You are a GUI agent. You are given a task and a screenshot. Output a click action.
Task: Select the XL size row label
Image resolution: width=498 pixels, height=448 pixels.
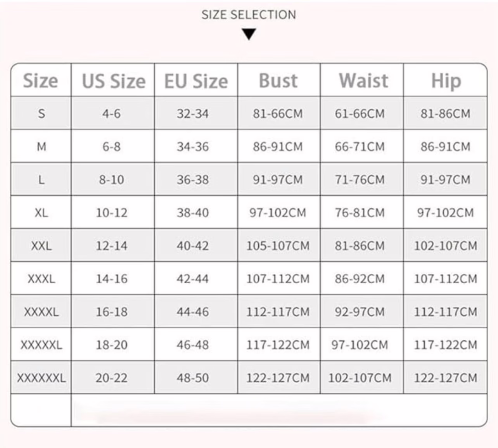point(41,213)
